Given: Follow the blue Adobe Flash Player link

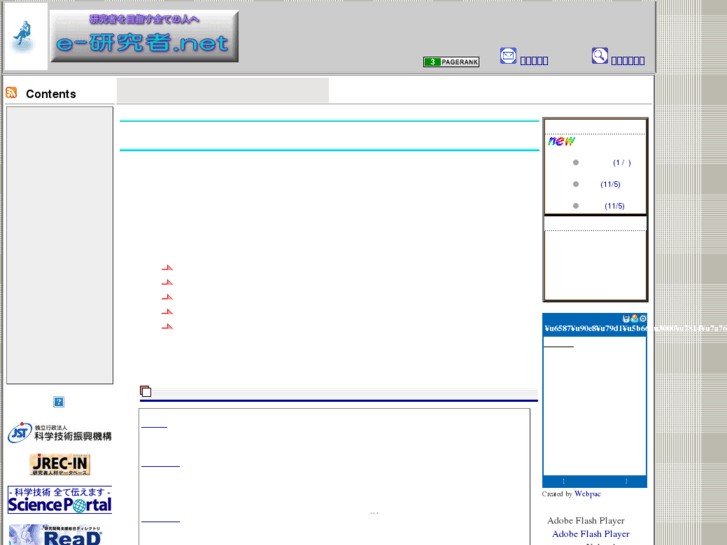Looking at the screenshot, I should 591,534.
